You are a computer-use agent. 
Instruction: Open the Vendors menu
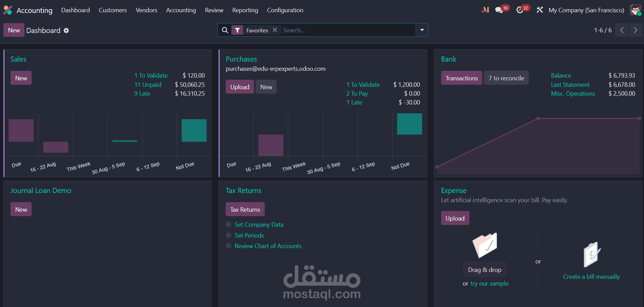pyautogui.click(x=146, y=10)
